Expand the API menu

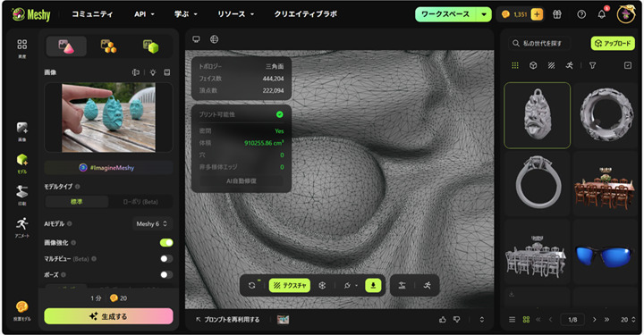(144, 14)
